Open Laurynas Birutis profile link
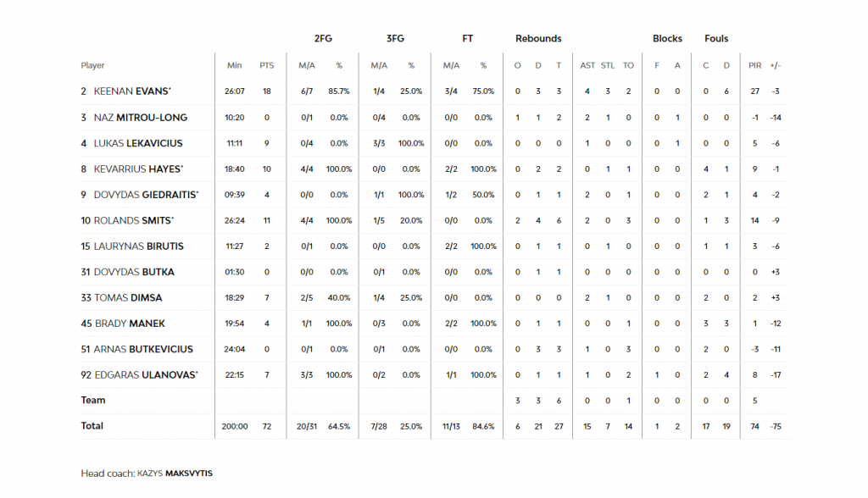Image resolution: width=868 pixels, height=498 pixels. pyautogui.click(x=138, y=246)
